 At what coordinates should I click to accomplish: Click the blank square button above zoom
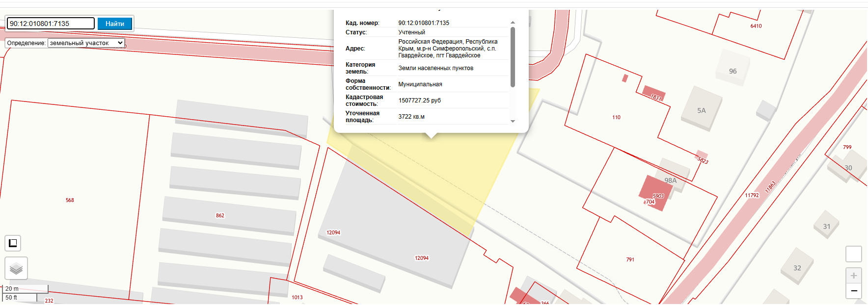854,254
